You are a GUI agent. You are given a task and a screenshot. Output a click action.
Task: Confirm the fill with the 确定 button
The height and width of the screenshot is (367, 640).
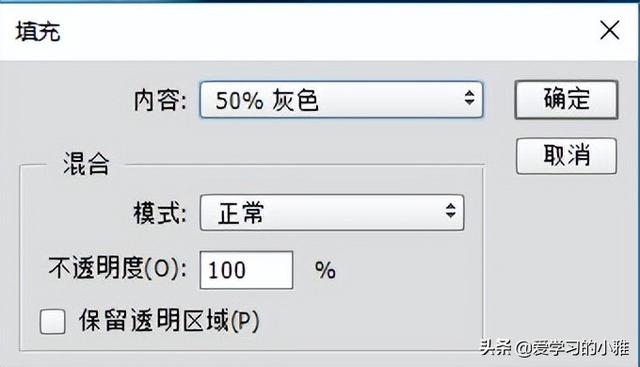(567, 100)
